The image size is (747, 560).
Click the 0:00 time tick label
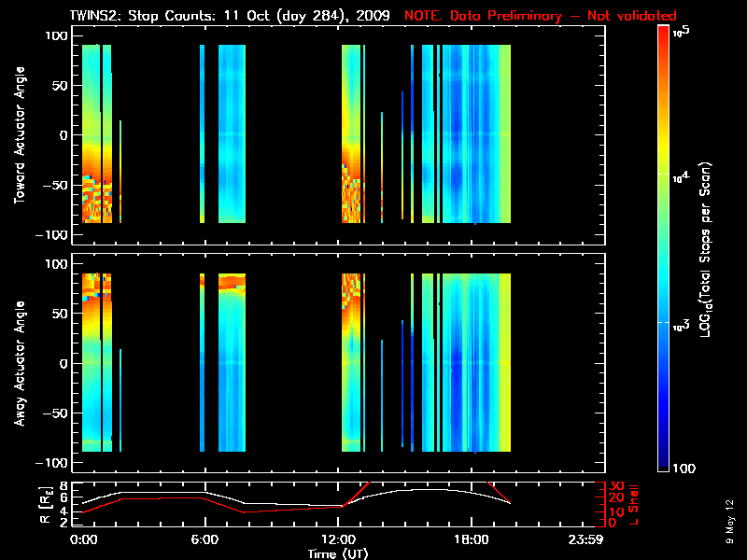pyautogui.click(x=84, y=541)
